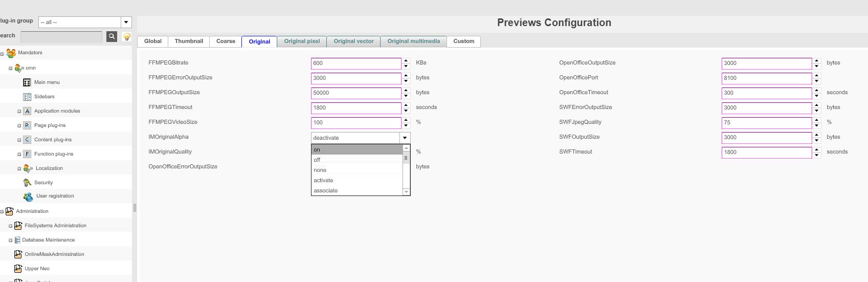Click the search magnifier button
The width and height of the screenshot is (868, 282).
point(112,36)
